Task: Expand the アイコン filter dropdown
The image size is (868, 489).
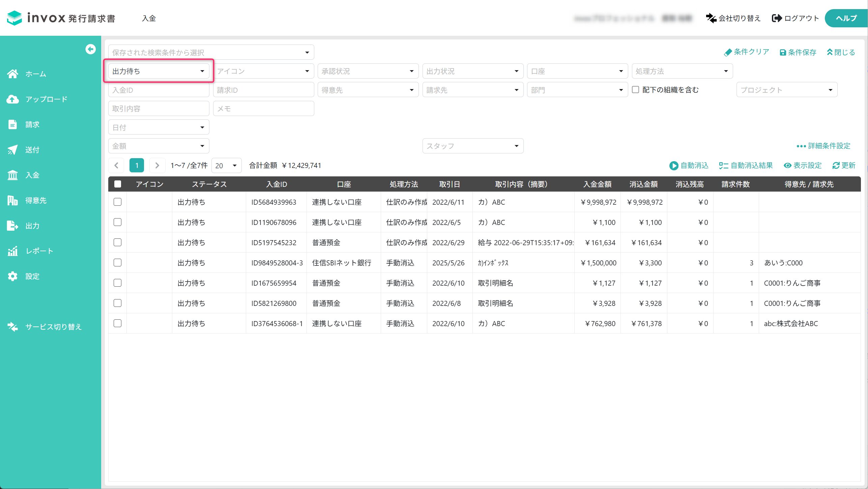Action: [x=263, y=71]
